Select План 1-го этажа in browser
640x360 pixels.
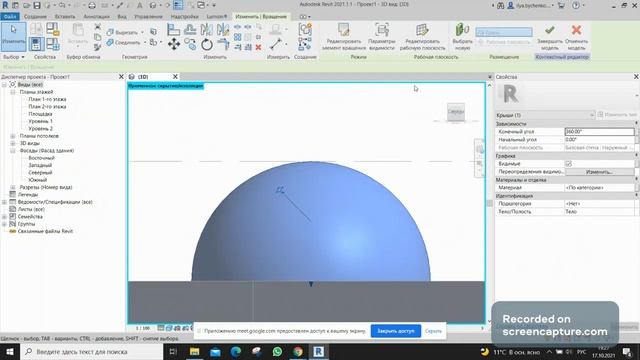47,99
